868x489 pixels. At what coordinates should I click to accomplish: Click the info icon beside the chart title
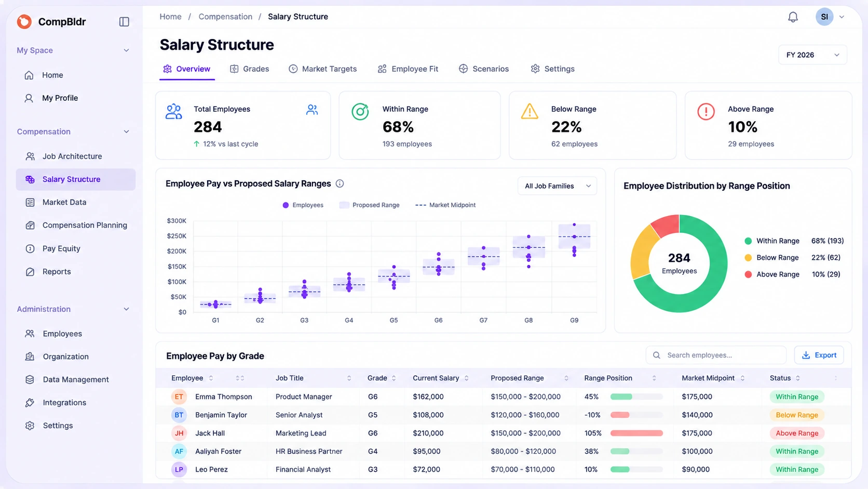[x=340, y=183]
